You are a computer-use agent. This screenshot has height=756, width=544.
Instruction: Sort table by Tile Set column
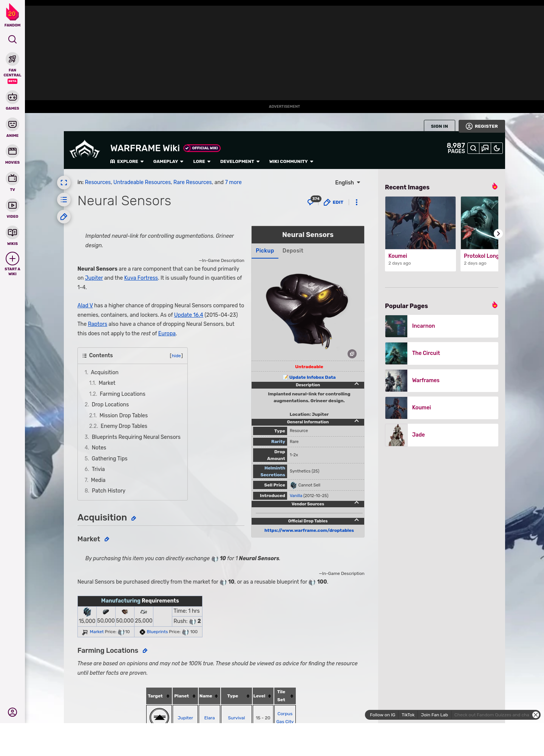tap(285, 696)
